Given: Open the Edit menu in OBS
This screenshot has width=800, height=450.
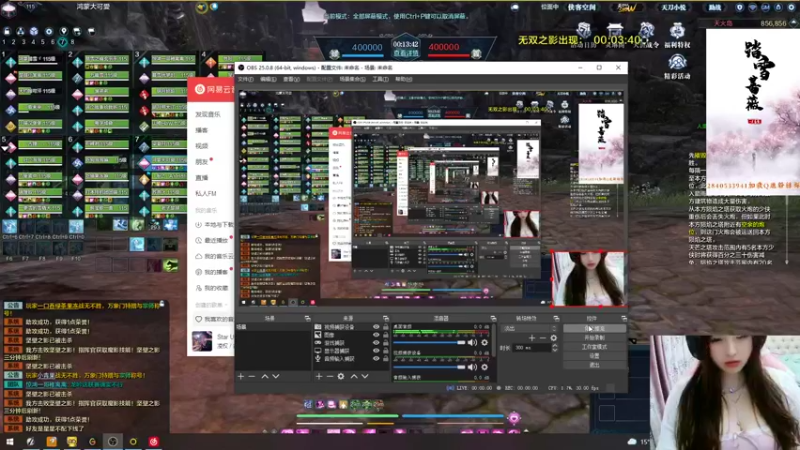Looking at the screenshot, I should click(x=268, y=79).
